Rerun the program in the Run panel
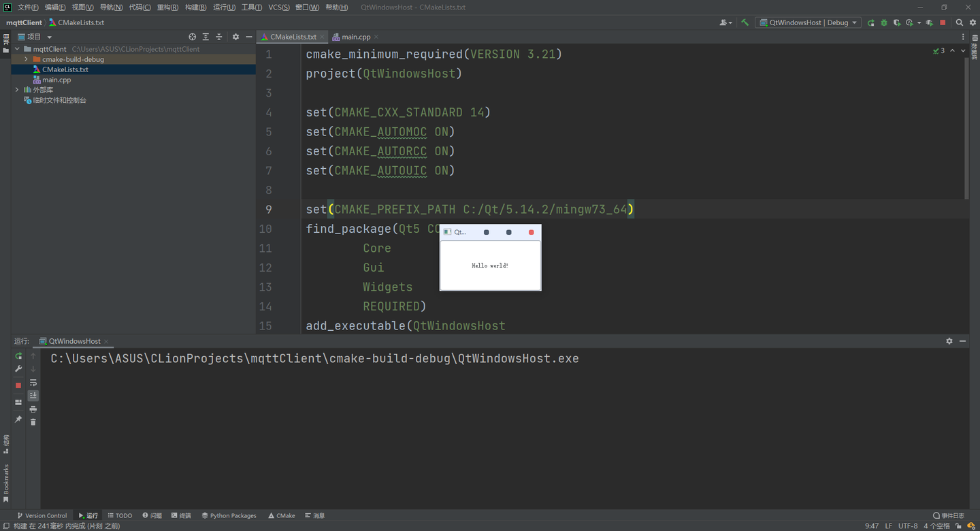 [x=18, y=355]
